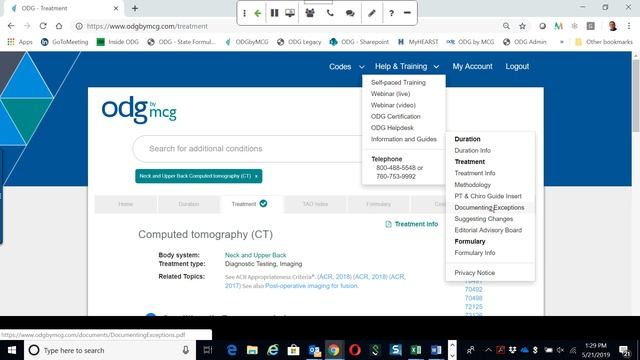This screenshot has width=640, height=360.
Task: Open File Explorer from taskbar
Action: pyautogui.click(x=252, y=350)
